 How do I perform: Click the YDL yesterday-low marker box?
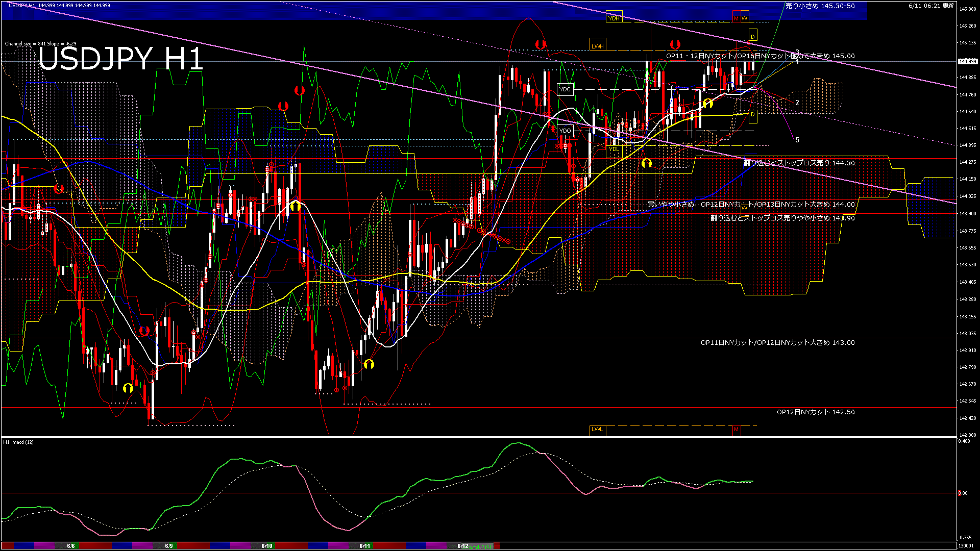(614, 149)
